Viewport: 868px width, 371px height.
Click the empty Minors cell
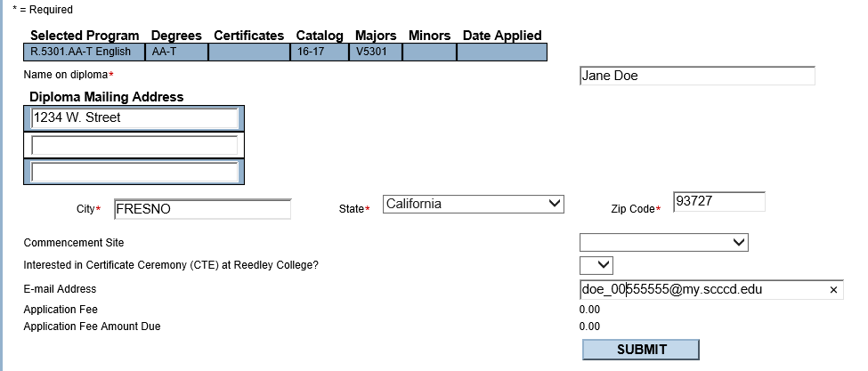click(x=430, y=52)
